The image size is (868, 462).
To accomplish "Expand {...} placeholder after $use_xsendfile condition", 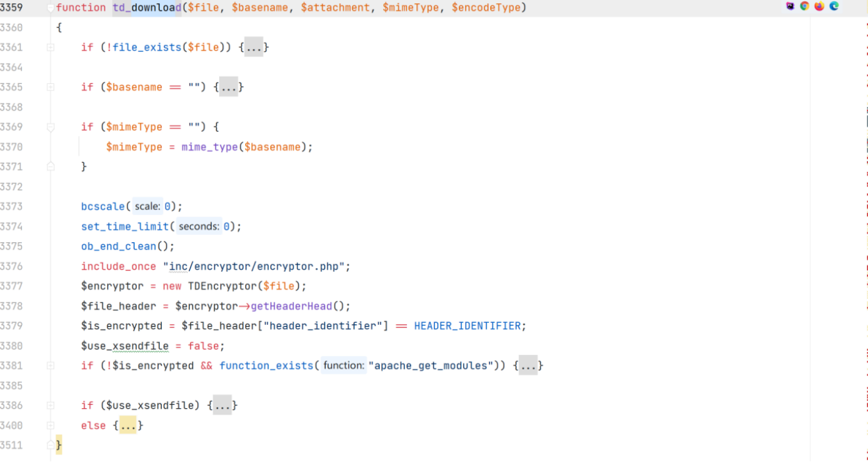I will 222,405.
